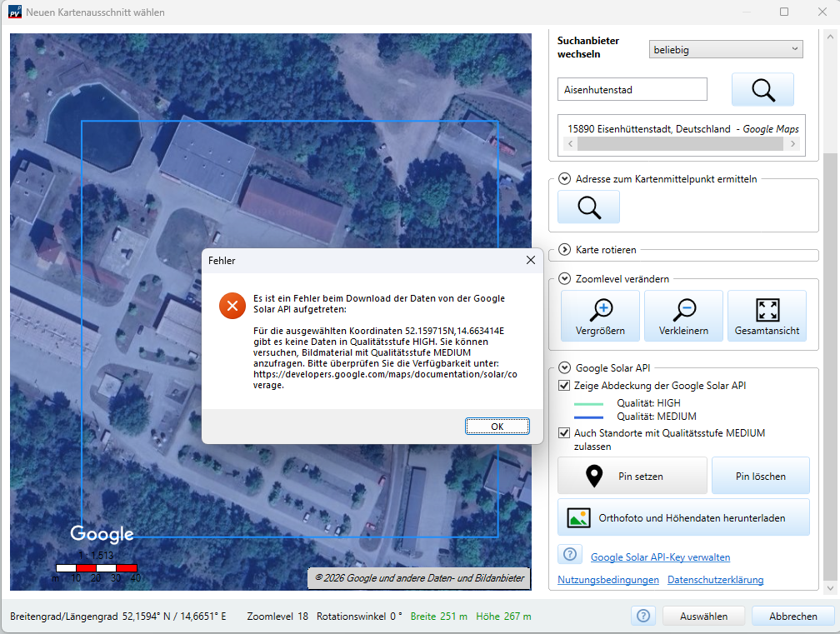
Task: Click magnifier under Adresse zum Kartenmittelpunkt ermitteln
Action: [588, 207]
